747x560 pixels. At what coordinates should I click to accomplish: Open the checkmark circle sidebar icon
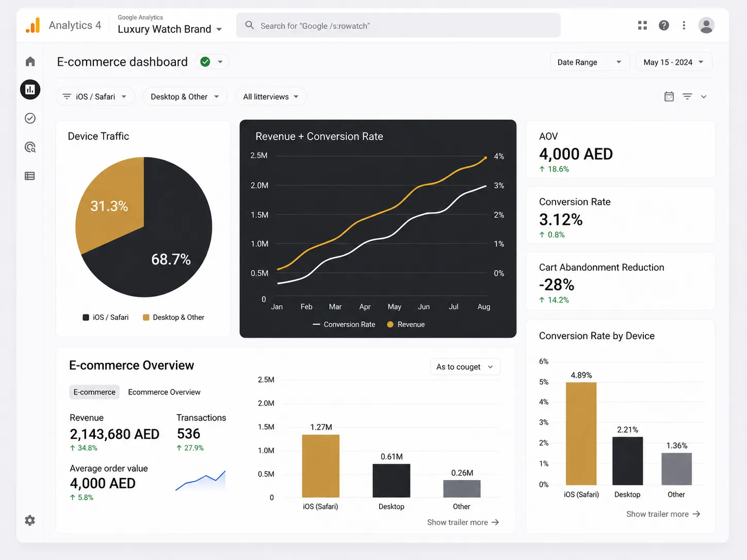coord(30,119)
